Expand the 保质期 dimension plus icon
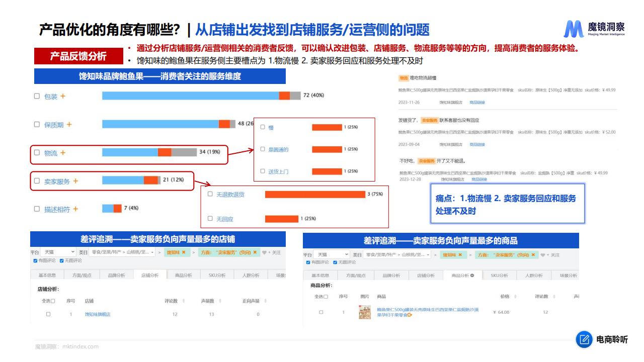644x362 pixels. coord(69,124)
